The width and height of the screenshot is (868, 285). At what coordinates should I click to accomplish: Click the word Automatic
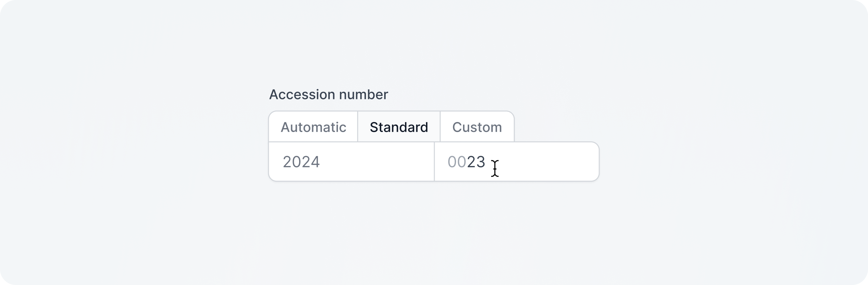pos(313,127)
